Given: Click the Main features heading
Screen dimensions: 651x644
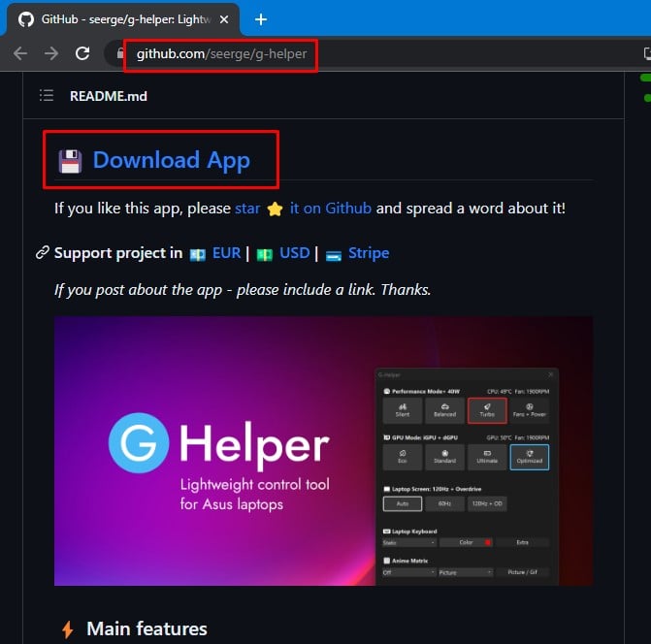Looking at the screenshot, I should point(146,628).
